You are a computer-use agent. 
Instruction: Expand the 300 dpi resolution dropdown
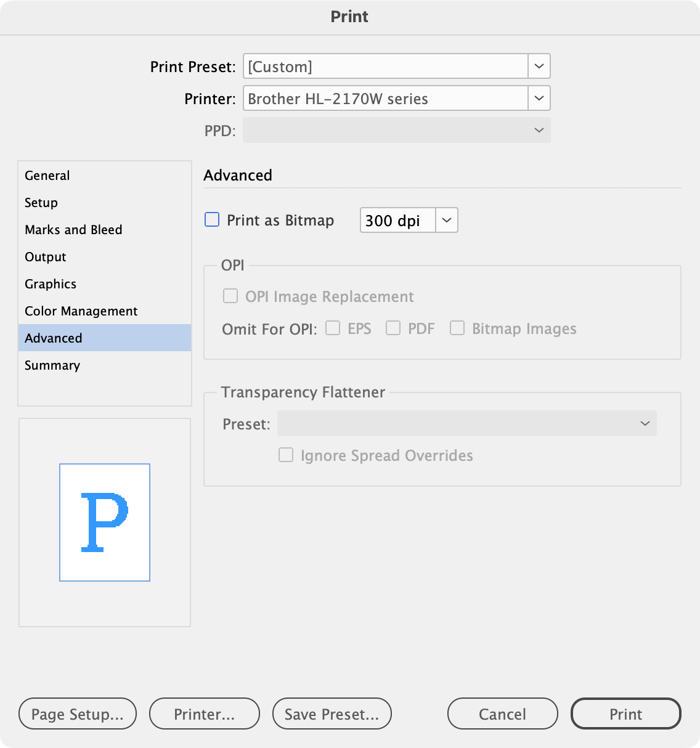[447, 220]
